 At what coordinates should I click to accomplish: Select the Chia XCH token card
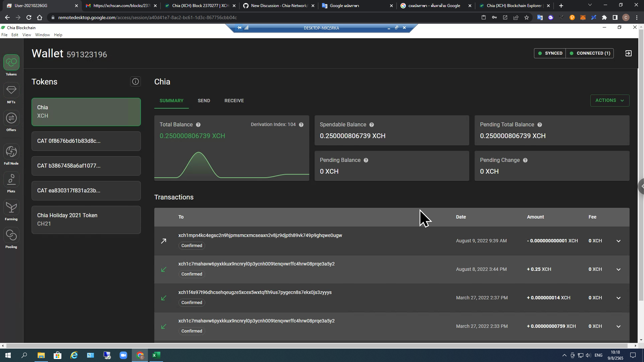(86, 112)
